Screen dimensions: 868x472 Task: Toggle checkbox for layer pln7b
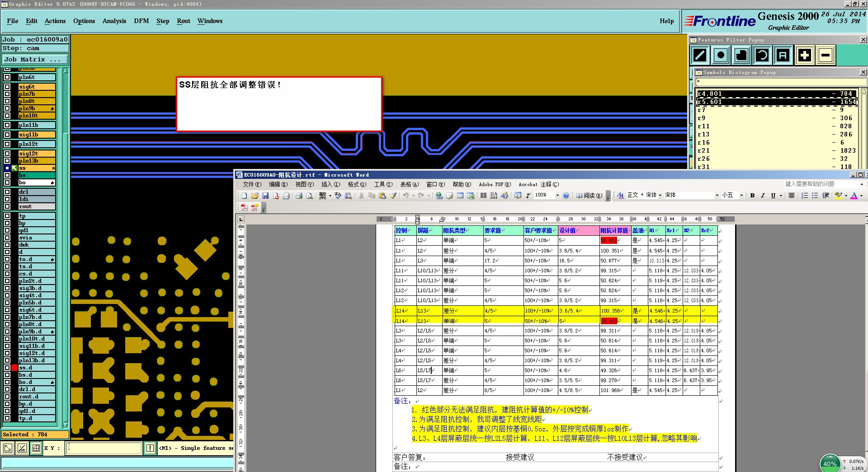point(7,94)
